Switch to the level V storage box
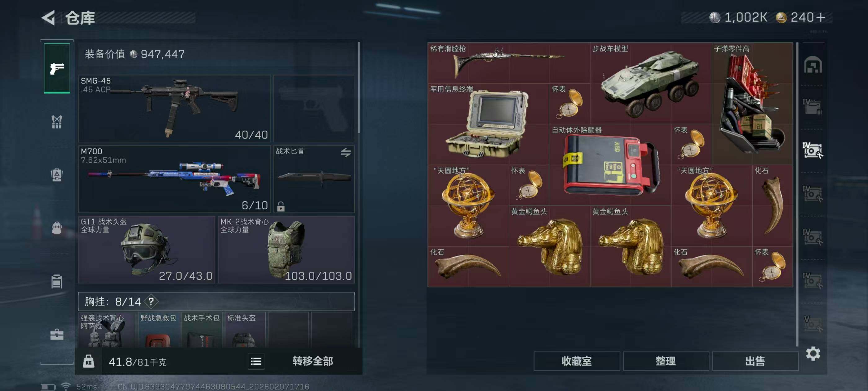868x391 pixels. (x=813, y=324)
